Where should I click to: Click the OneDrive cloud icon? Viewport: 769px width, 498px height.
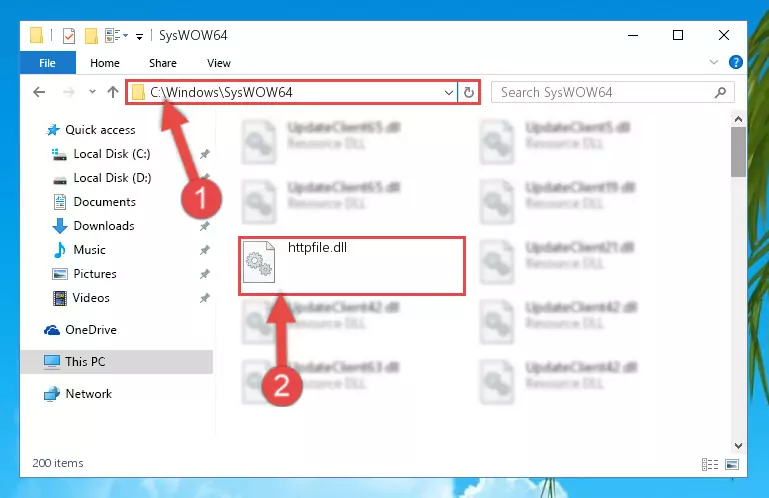click(51, 330)
